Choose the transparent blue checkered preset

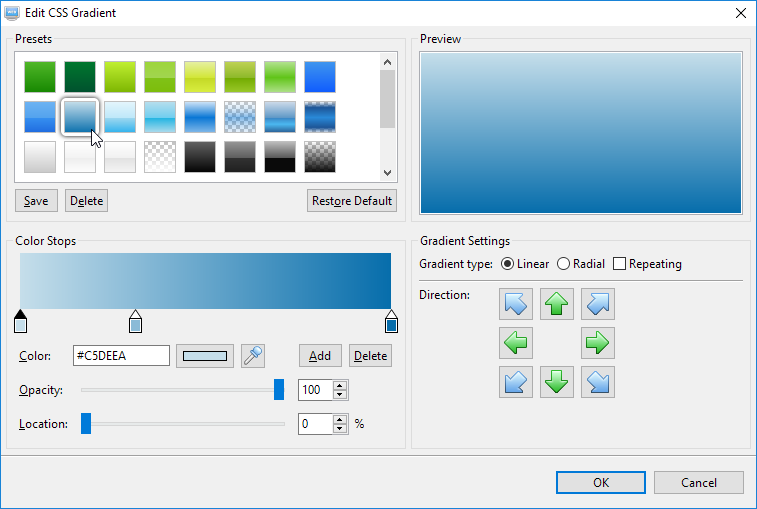(x=240, y=117)
